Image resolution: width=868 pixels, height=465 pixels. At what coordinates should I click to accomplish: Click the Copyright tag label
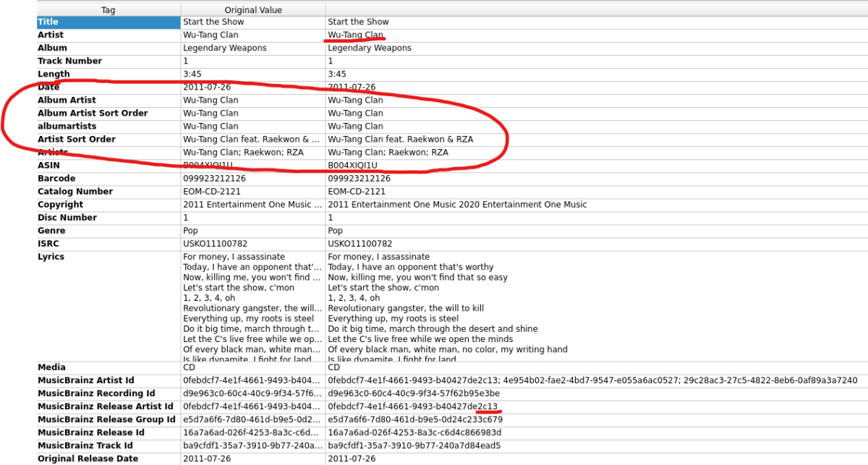(60, 205)
